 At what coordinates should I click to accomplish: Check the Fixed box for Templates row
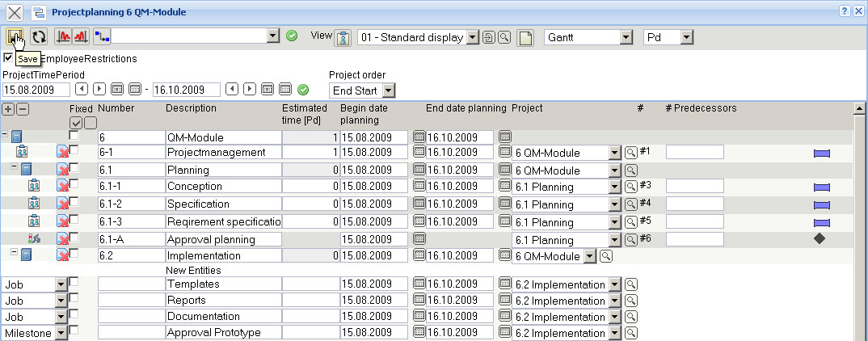click(x=74, y=282)
